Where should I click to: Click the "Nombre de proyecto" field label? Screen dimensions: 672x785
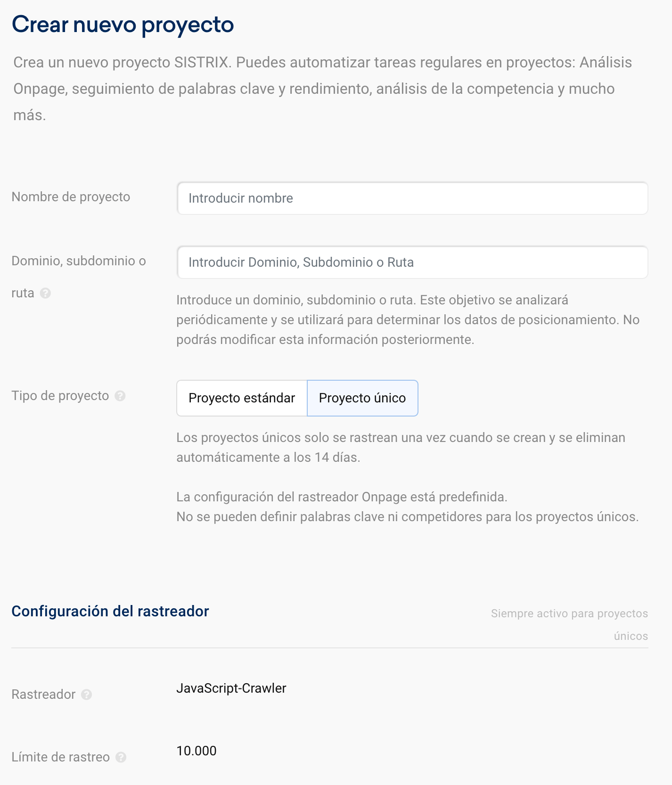(x=71, y=197)
